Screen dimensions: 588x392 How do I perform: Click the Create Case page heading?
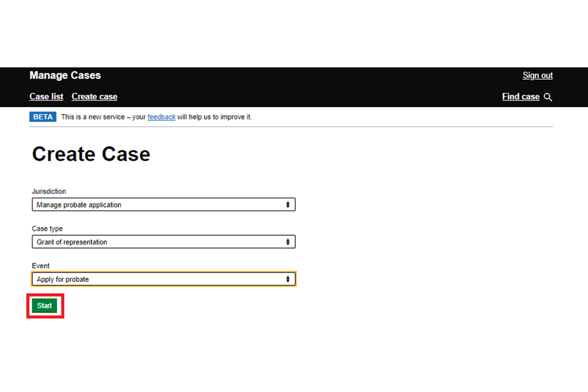click(91, 154)
